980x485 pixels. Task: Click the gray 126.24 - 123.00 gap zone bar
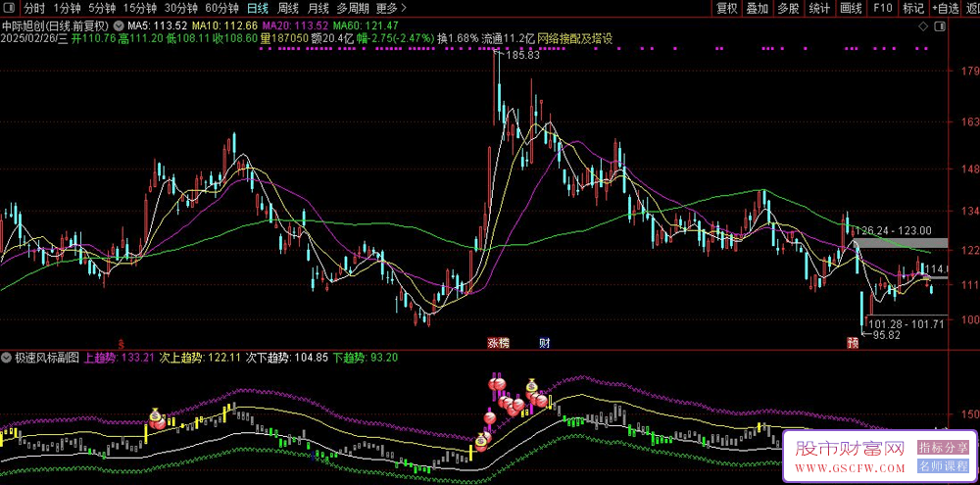click(900, 242)
